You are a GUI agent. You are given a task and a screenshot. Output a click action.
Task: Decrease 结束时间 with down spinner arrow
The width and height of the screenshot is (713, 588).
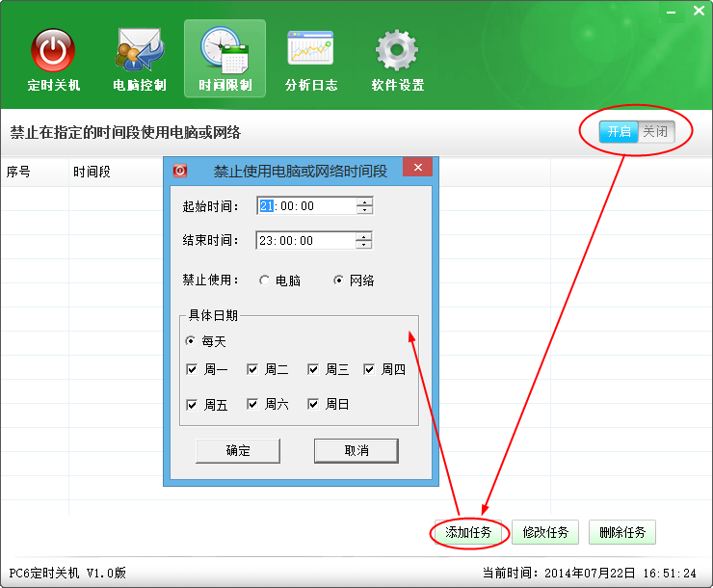click(x=363, y=244)
